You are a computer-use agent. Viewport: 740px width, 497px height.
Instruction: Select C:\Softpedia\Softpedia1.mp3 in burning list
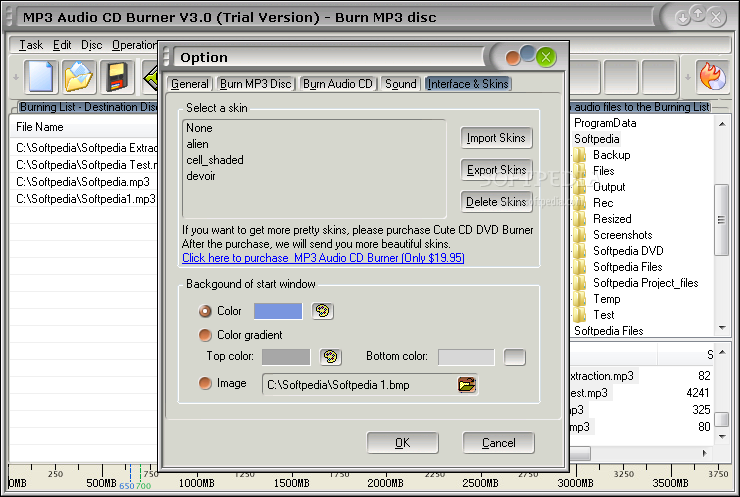pyautogui.click(x=86, y=199)
